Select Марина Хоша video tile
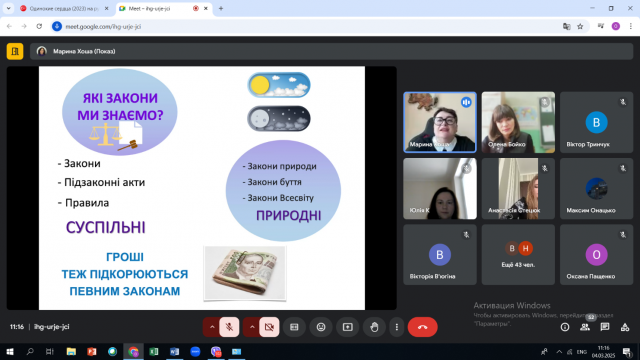640x360 pixels. 440,122
